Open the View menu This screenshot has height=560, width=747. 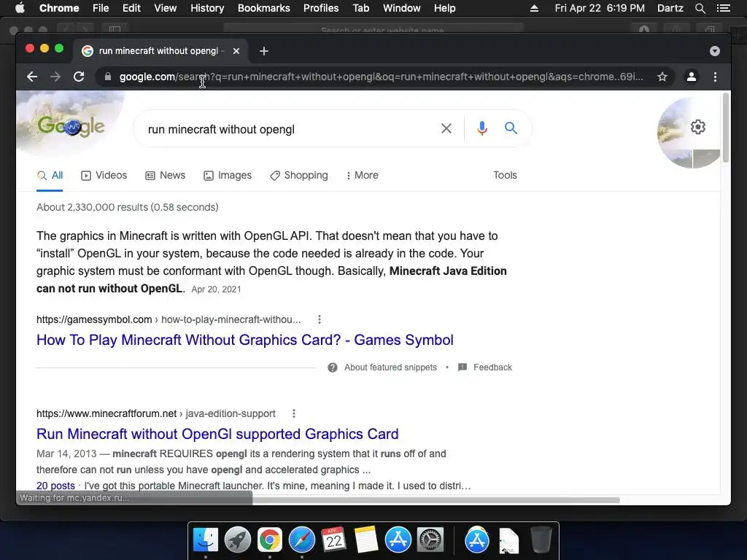[x=166, y=8]
